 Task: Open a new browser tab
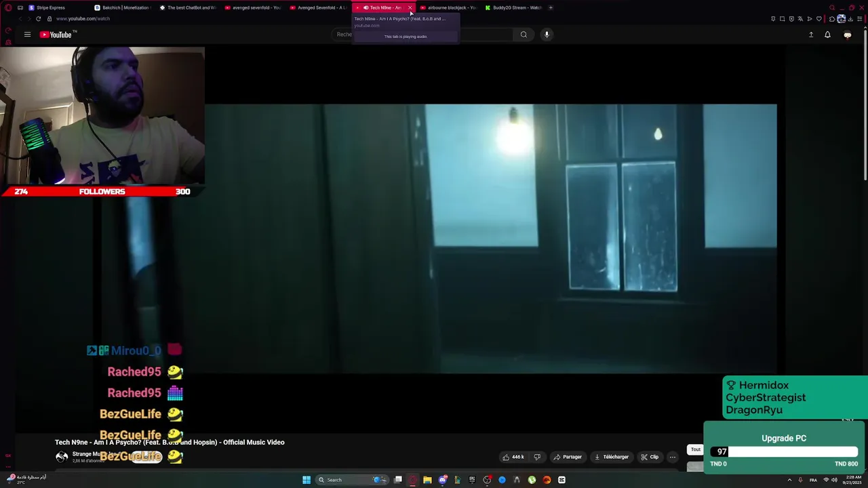pyautogui.click(x=551, y=7)
